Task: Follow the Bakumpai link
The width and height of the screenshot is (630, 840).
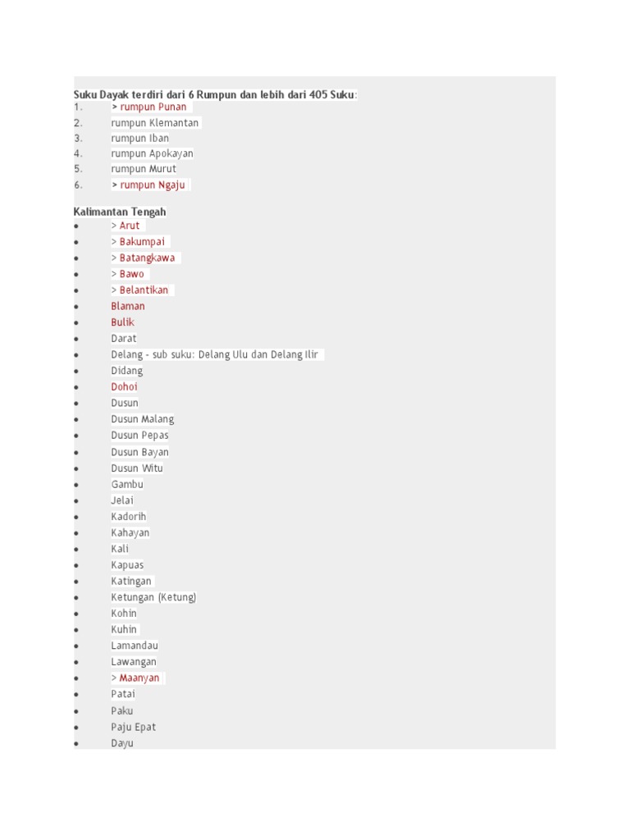Action: [142, 242]
